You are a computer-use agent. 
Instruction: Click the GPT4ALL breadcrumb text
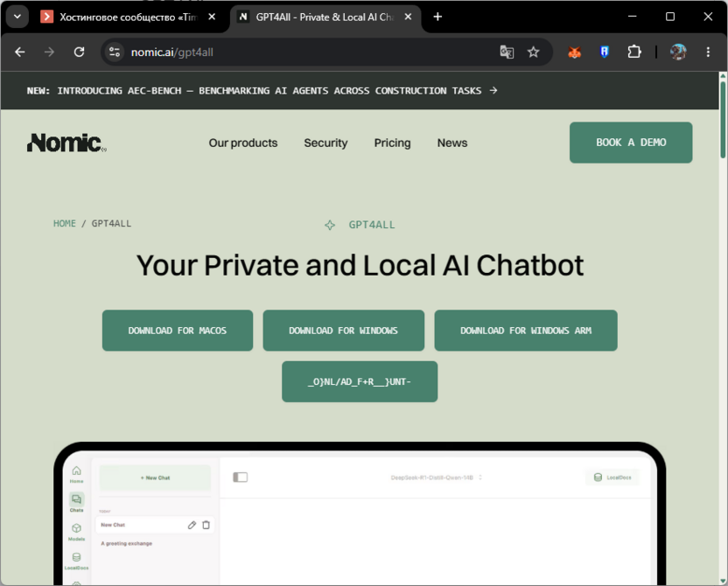coord(111,224)
